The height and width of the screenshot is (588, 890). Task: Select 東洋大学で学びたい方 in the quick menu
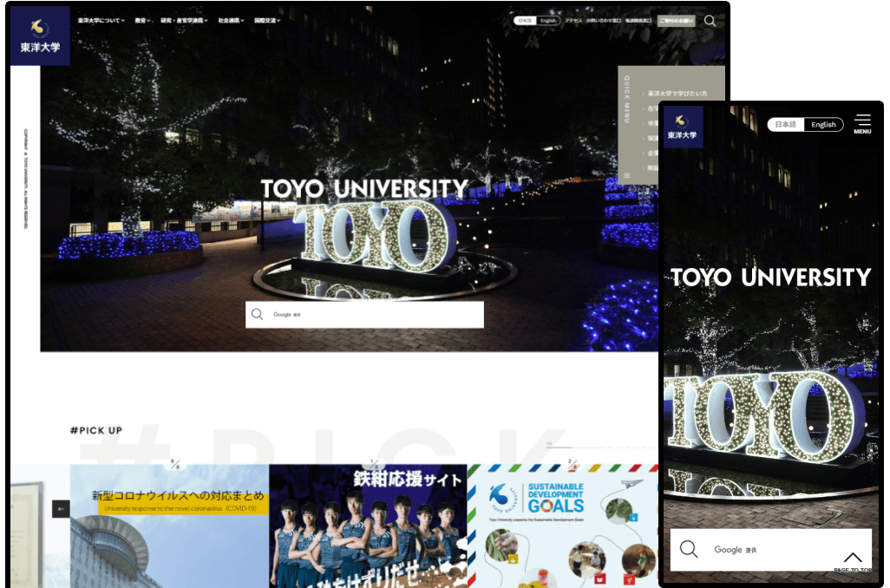(x=677, y=93)
